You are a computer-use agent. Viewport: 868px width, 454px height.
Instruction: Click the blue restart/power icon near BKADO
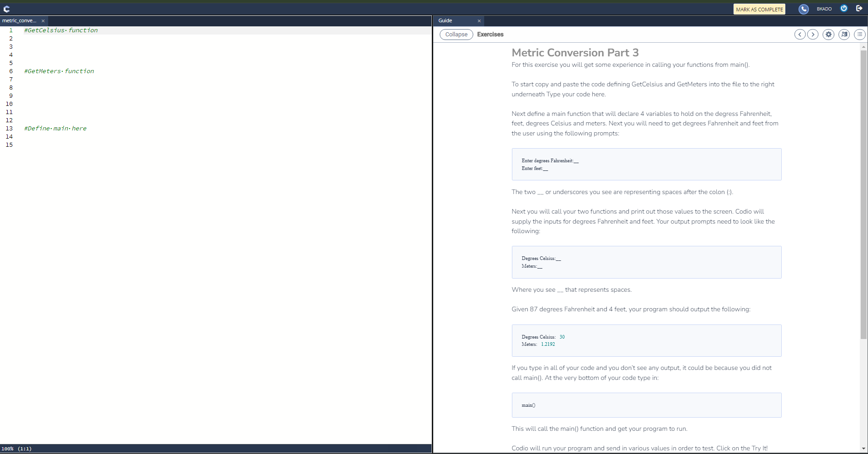tap(844, 9)
